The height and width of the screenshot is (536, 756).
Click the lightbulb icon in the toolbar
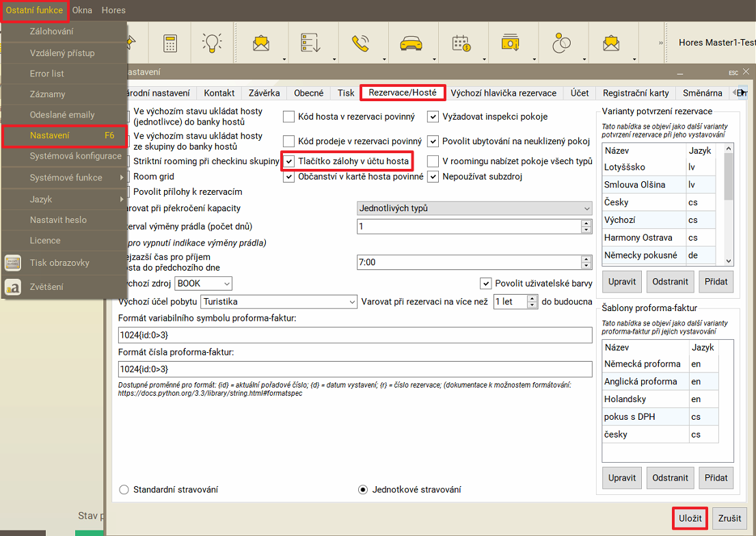[x=211, y=43]
